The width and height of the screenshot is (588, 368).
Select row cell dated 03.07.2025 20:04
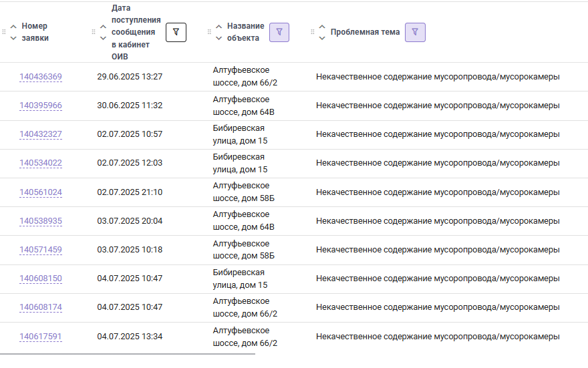click(x=130, y=221)
